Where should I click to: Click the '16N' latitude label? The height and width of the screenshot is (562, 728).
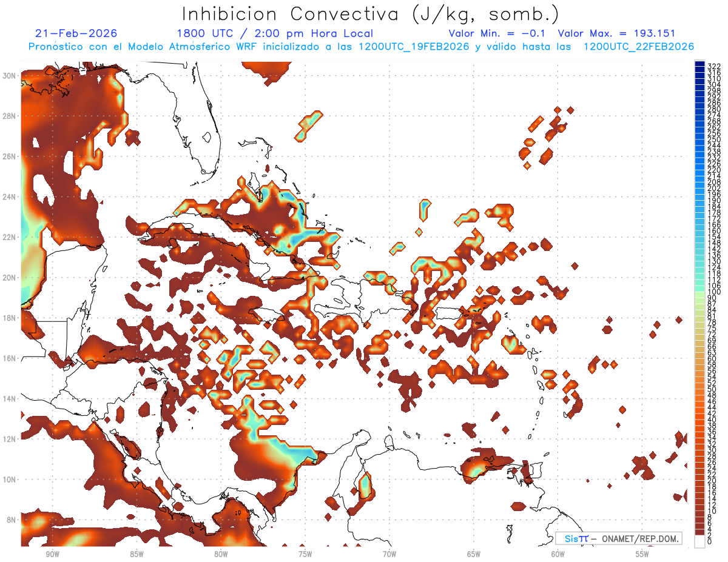[x=9, y=358]
